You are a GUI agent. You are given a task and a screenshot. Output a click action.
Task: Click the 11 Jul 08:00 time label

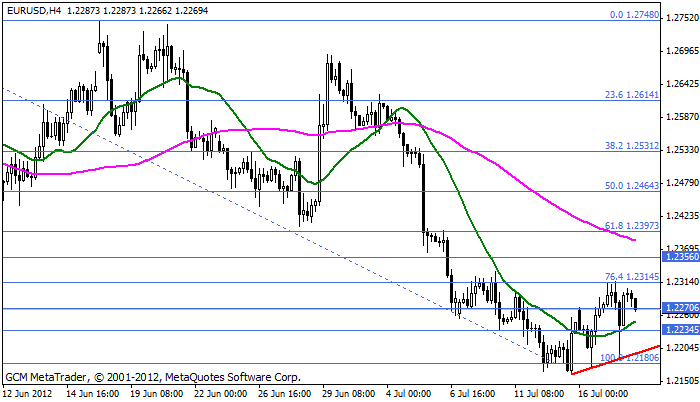pos(539,394)
